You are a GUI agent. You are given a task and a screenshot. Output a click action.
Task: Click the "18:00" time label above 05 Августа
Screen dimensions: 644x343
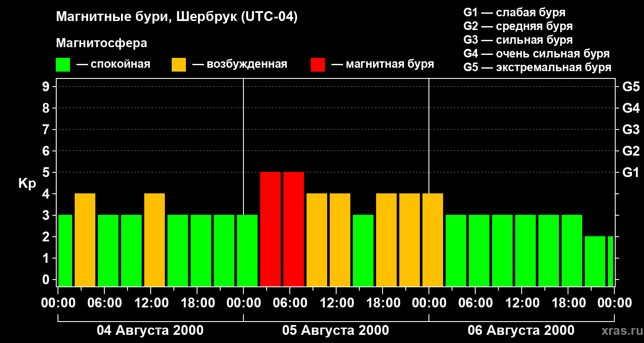pos(383,303)
